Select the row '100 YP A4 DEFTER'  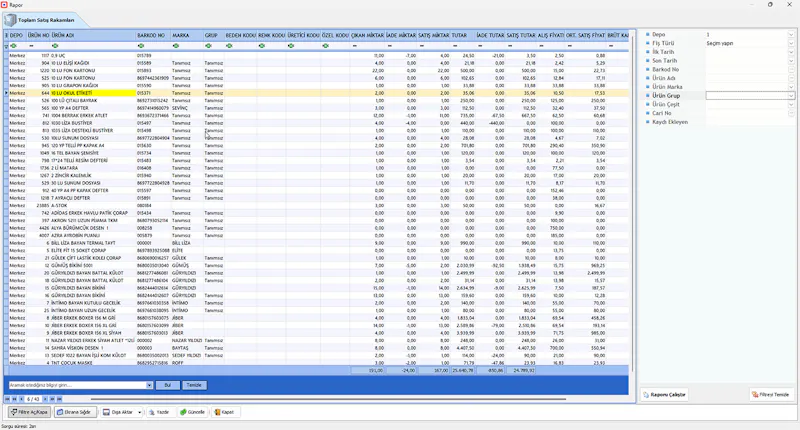(319, 108)
